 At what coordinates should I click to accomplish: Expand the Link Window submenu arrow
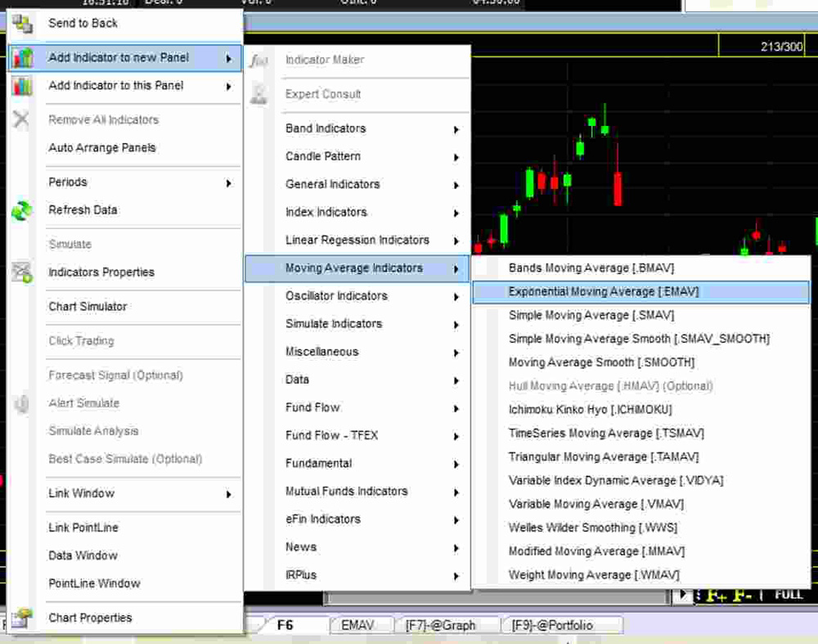[x=229, y=494]
